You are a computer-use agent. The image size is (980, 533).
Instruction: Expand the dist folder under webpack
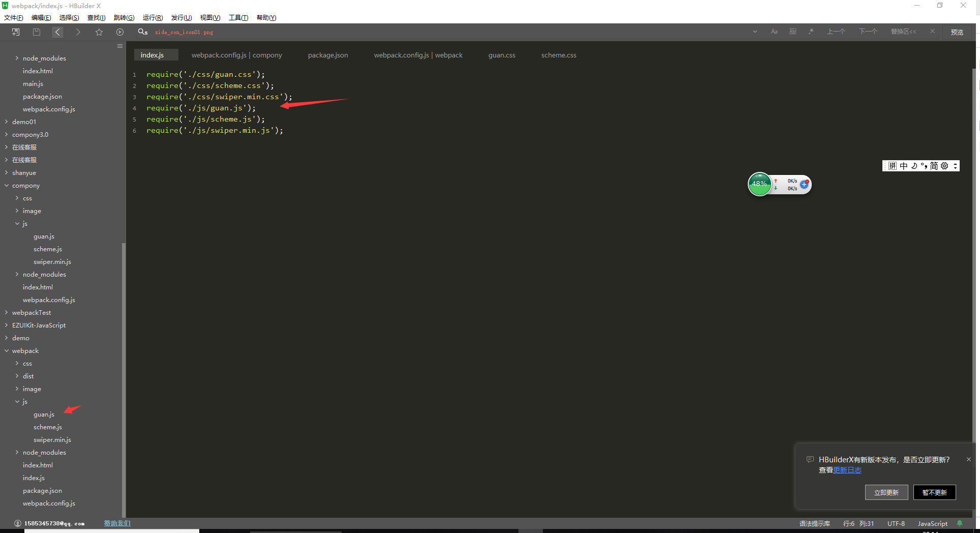coord(17,376)
